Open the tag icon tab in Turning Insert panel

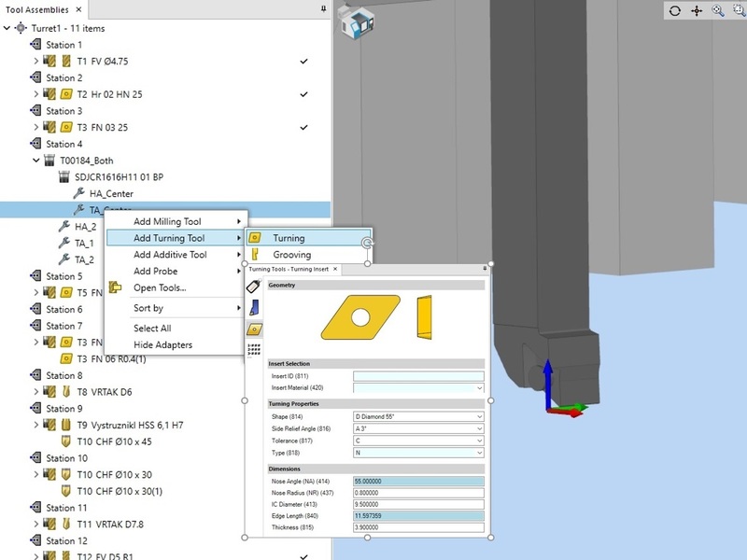point(253,287)
